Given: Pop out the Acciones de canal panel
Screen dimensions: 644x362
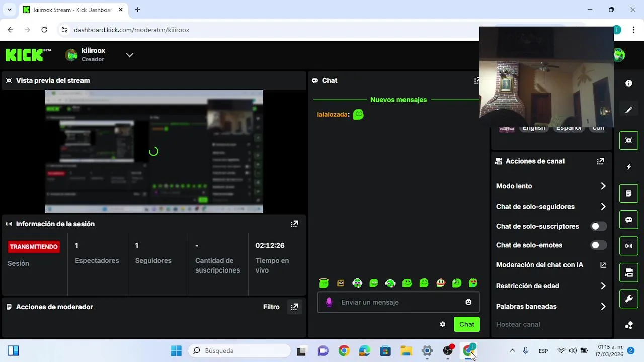Looking at the screenshot, I should point(600,161).
